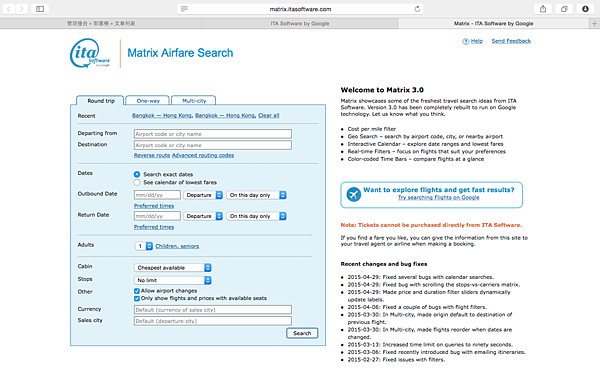This screenshot has height=375, width=600.
Task: Switch to Multi-city tab
Action: click(x=194, y=101)
